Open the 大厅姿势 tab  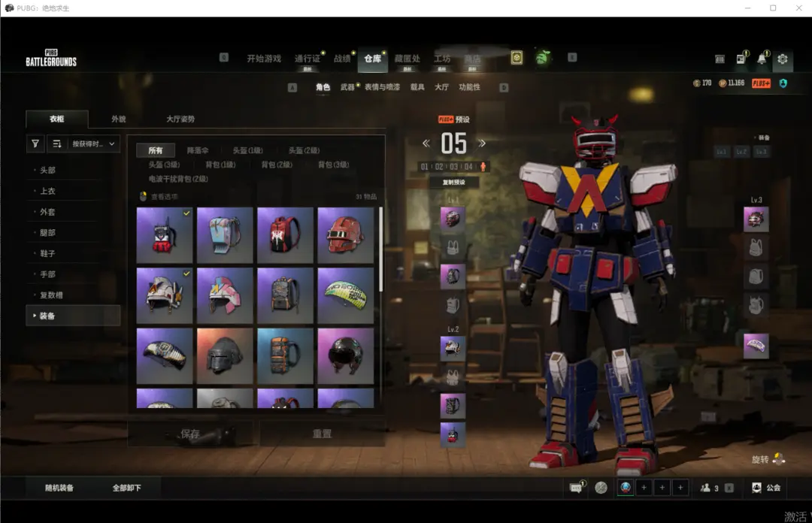[x=180, y=119]
